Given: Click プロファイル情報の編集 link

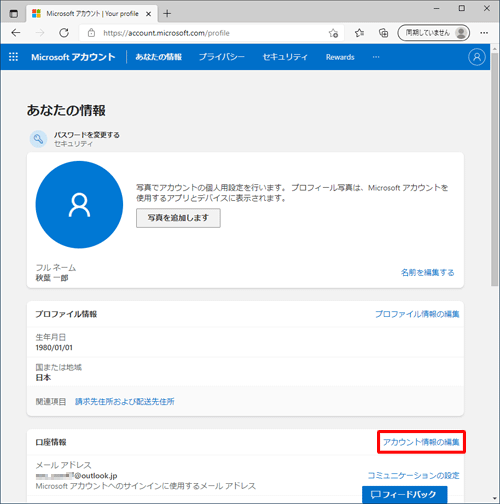Looking at the screenshot, I should coord(417,314).
